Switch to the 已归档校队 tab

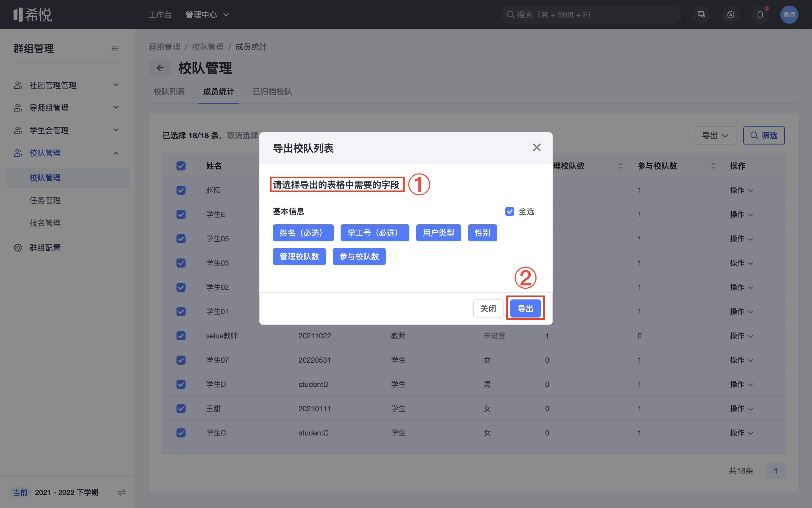click(x=272, y=91)
